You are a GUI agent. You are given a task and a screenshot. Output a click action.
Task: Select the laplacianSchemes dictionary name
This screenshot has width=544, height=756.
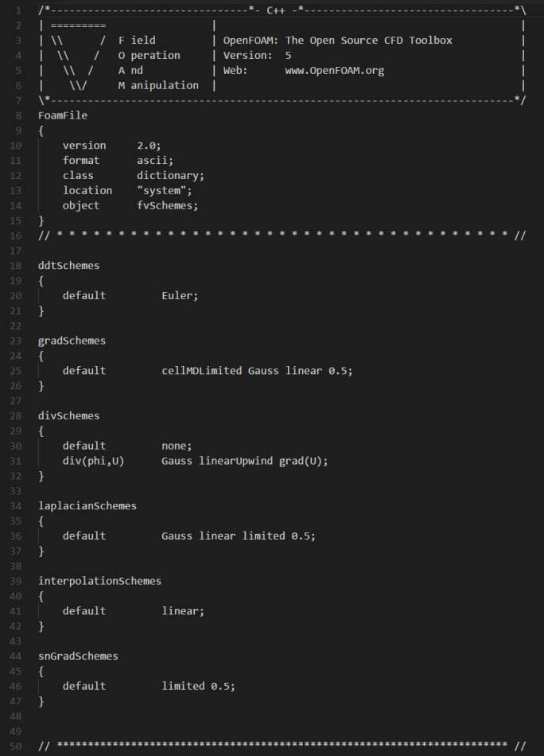coord(87,506)
